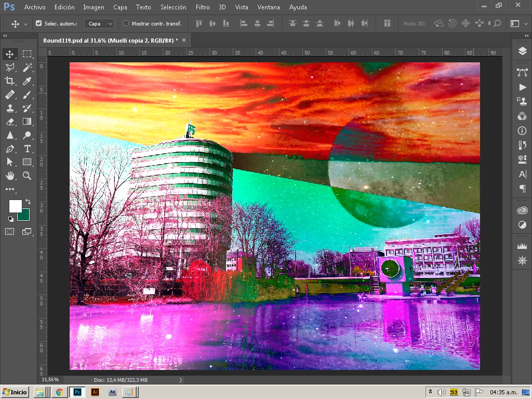
Task: Select the Eraser tool
Action: [9, 122]
